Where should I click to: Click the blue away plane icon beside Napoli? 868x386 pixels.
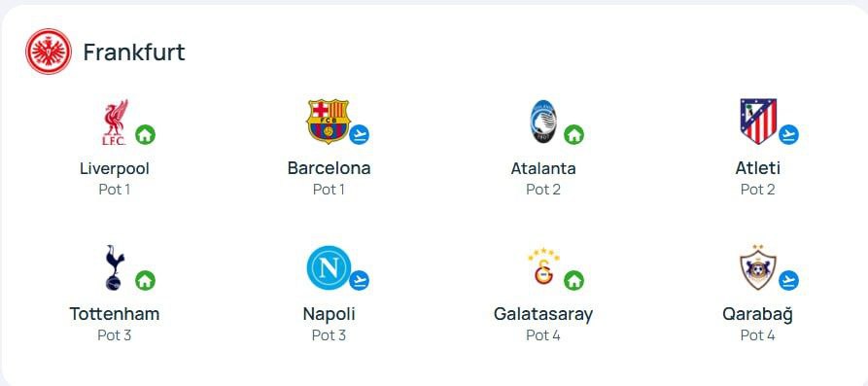point(360,281)
